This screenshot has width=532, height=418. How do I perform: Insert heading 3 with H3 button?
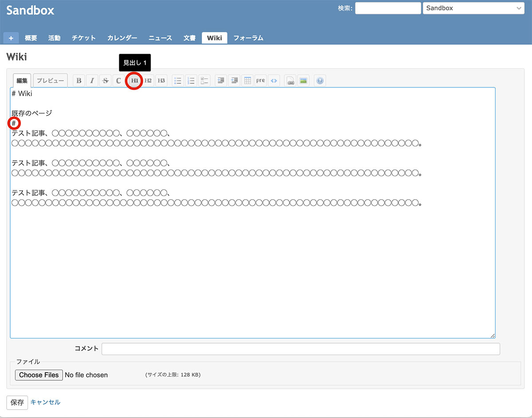(x=161, y=81)
